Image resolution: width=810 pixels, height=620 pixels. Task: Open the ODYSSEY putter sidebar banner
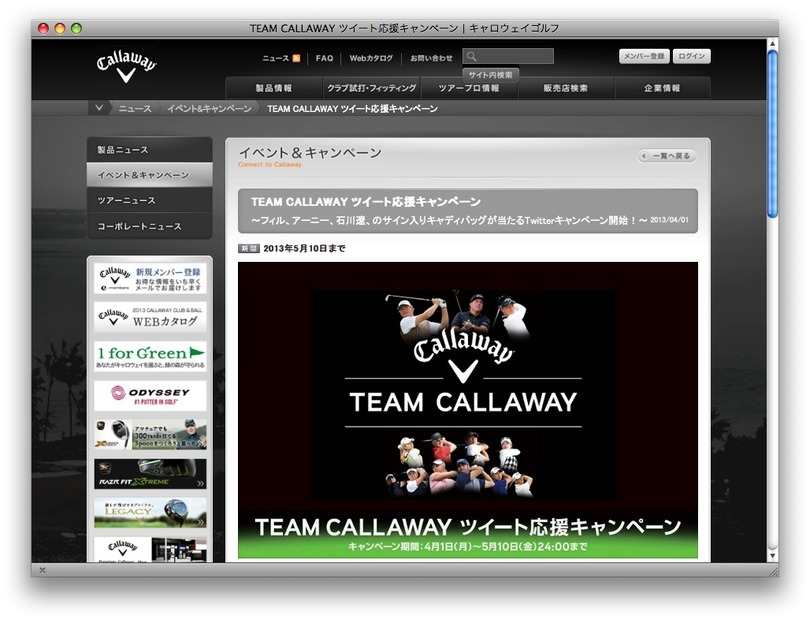point(150,396)
